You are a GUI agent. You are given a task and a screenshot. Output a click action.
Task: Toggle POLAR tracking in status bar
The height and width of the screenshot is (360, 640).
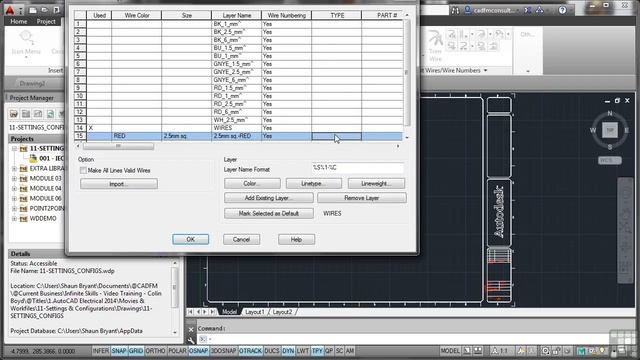point(177,351)
